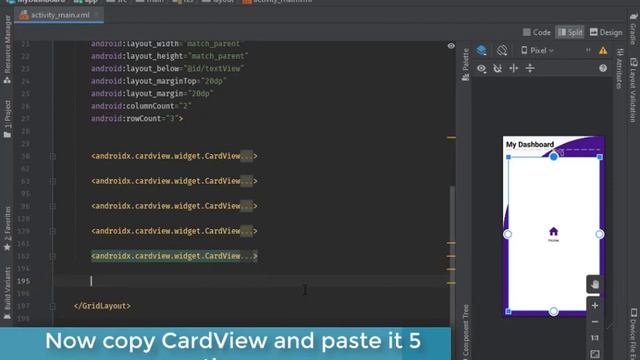Image resolution: width=640 pixels, height=360 pixels.
Task: Open the Device File Explorer tool window
Action: [x=633, y=333]
